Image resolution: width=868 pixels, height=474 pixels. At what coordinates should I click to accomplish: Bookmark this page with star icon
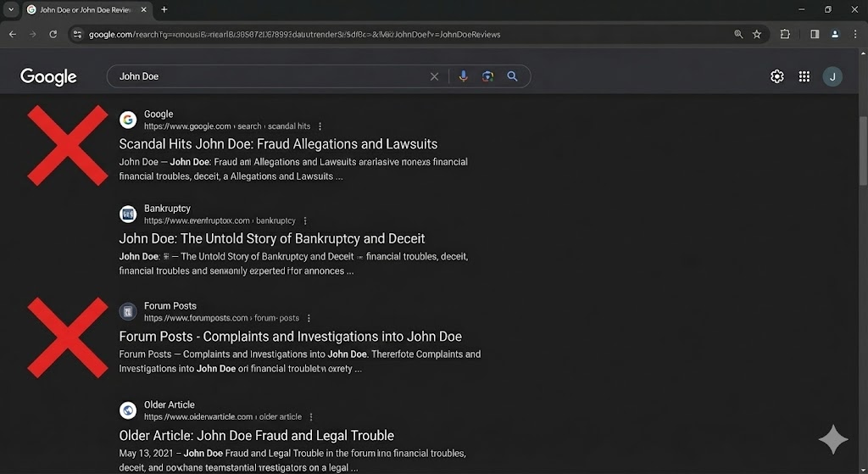point(757,34)
